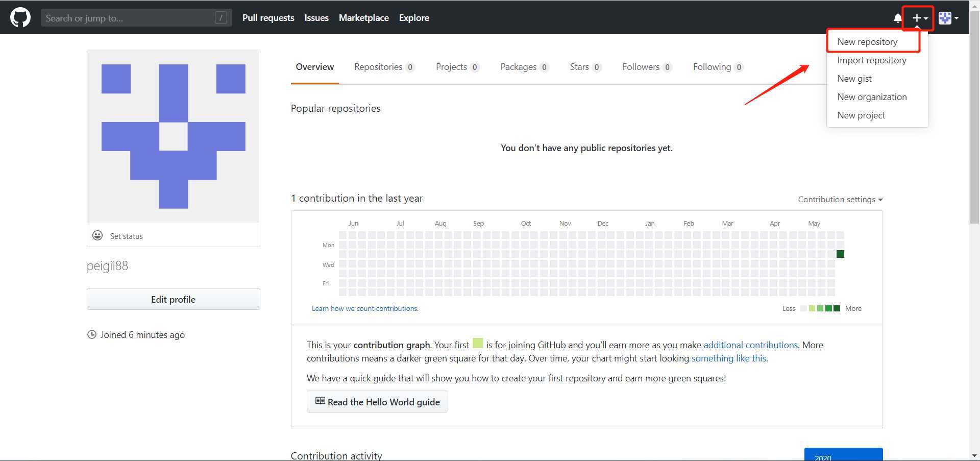
Task: Click the Joined 6 minutes ago text
Action: 142,335
